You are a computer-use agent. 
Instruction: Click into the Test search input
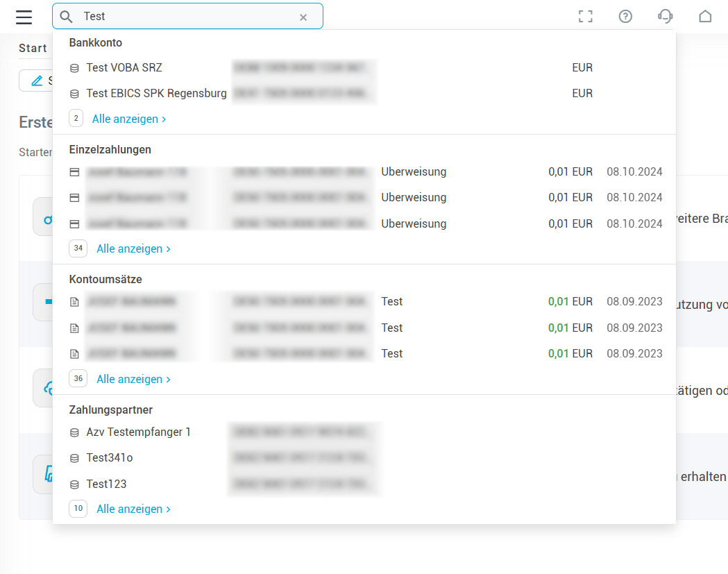[x=187, y=17]
